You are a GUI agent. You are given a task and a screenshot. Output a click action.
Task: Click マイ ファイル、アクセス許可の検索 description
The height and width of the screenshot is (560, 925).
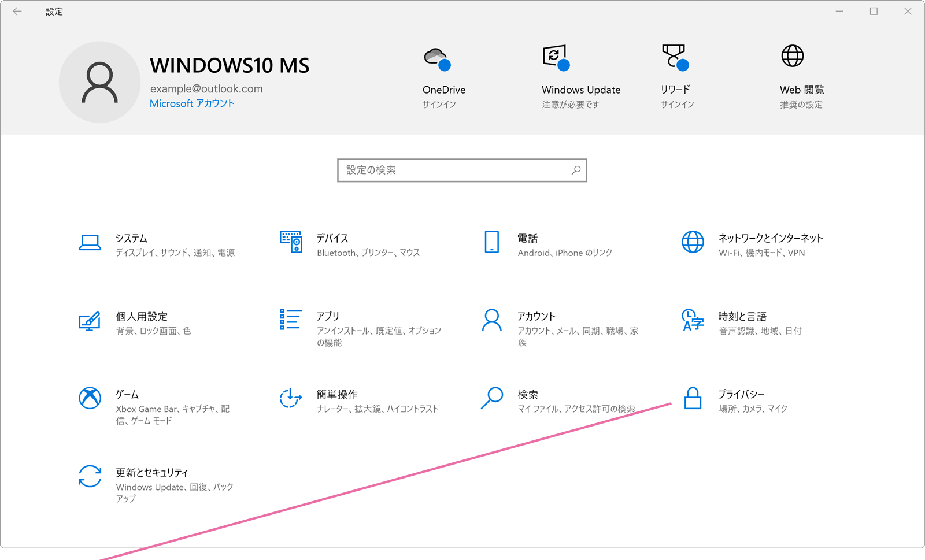[x=576, y=409]
